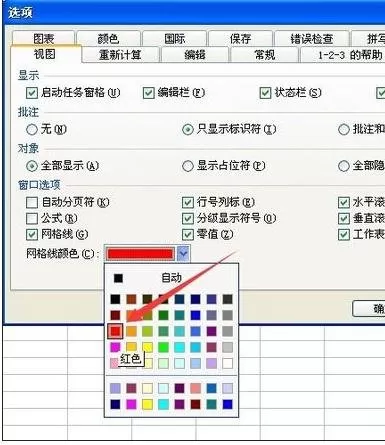The image size is (385, 445).
Task: Select the light orange swatch beside red
Action: point(131,331)
